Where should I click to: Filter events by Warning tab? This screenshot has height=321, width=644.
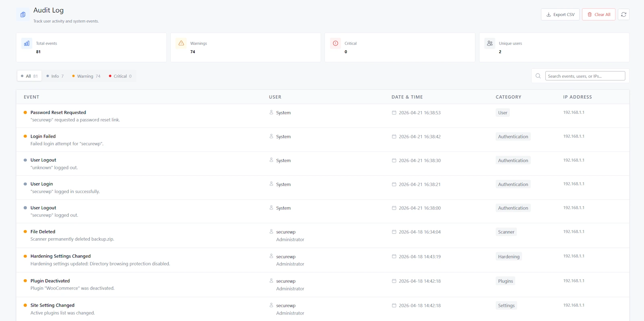click(x=86, y=76)
